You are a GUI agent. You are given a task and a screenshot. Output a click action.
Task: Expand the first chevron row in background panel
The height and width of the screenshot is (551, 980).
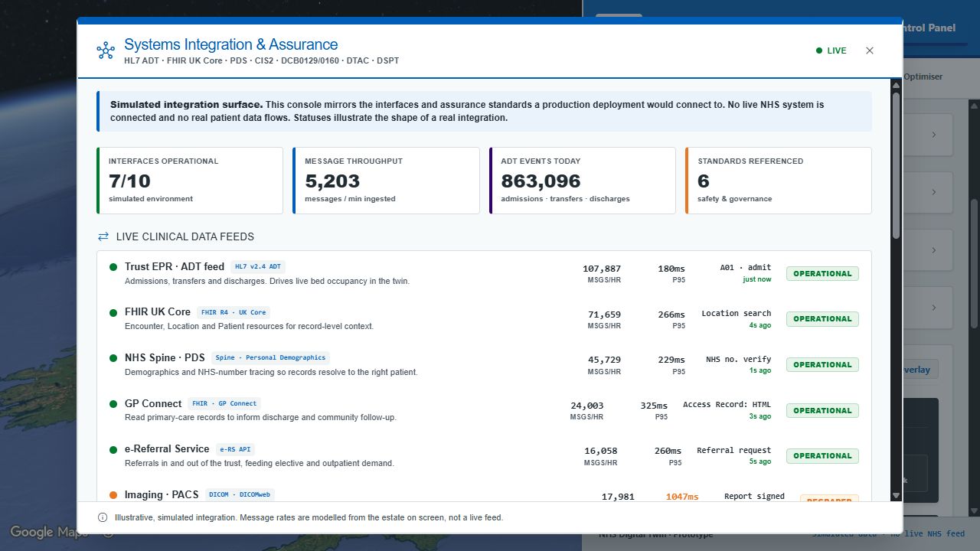pyautogui.click(x=933, y=135)
